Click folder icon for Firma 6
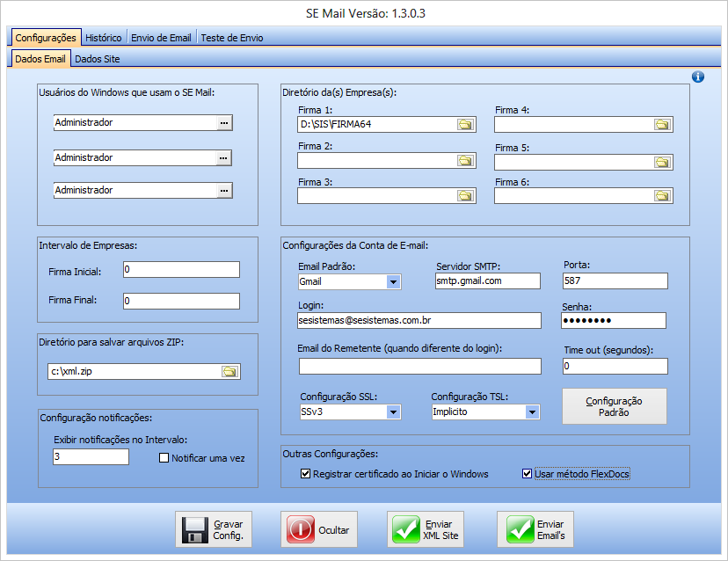 click(661, 196)
